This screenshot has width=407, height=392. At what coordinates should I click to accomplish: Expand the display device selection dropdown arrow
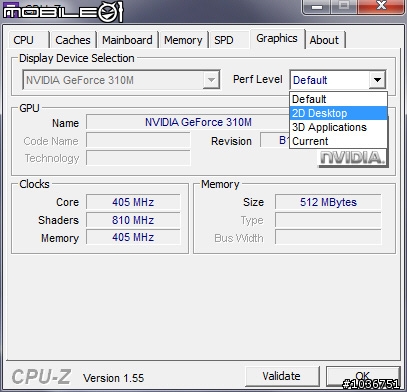[211, 80]
